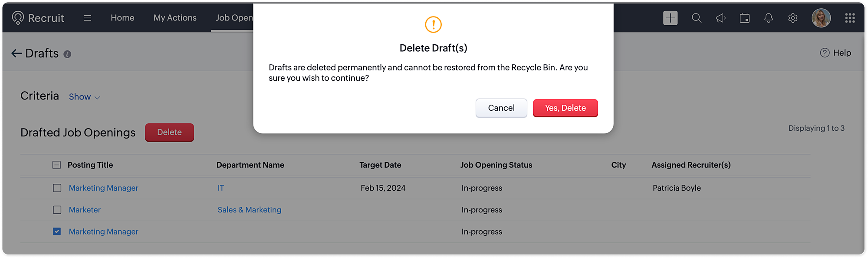Open the megaphone announcements icon
The height and width of the screenshot is (258, 868).
tap(720, 18)
